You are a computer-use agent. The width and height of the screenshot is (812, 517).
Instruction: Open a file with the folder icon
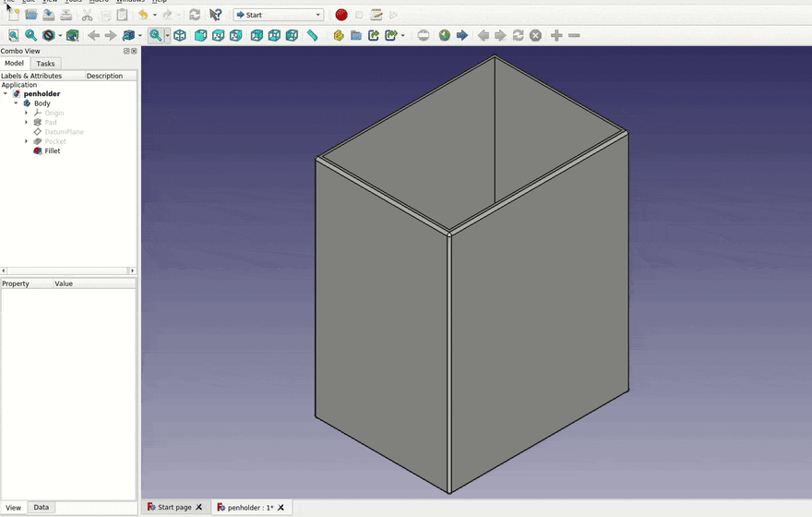31,15
